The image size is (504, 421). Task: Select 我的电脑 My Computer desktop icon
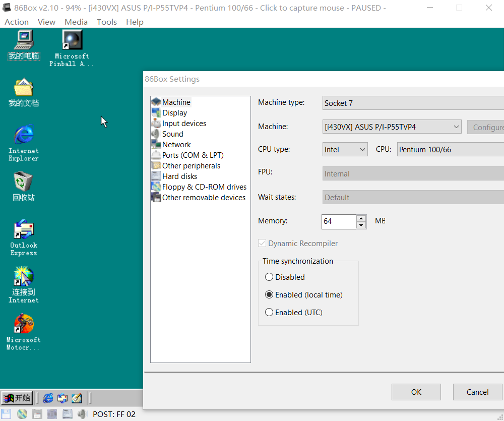click(24, 45)
